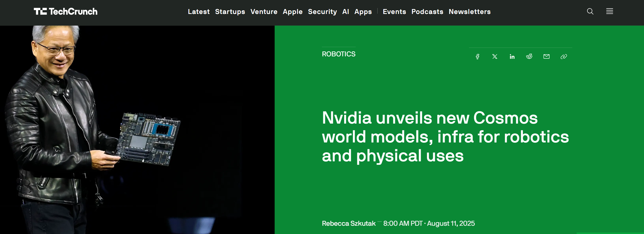
Task: Go to the Latest section
Action: (x=199, y=12)
